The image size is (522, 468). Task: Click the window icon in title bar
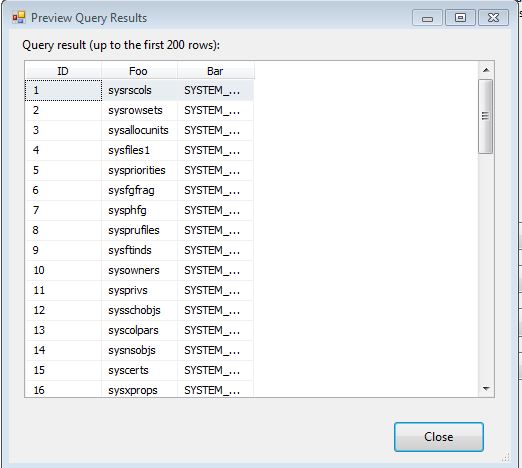[x=19, y=17]
